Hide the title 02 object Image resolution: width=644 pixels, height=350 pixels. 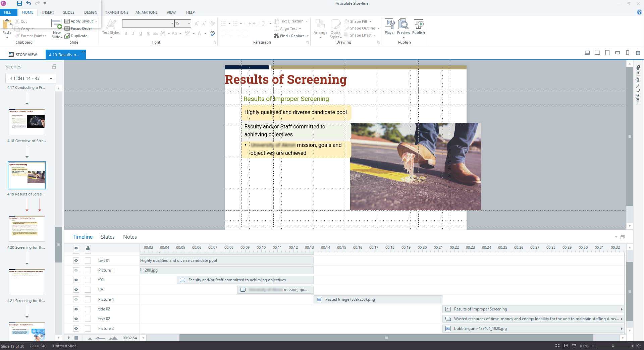(76, 309)
